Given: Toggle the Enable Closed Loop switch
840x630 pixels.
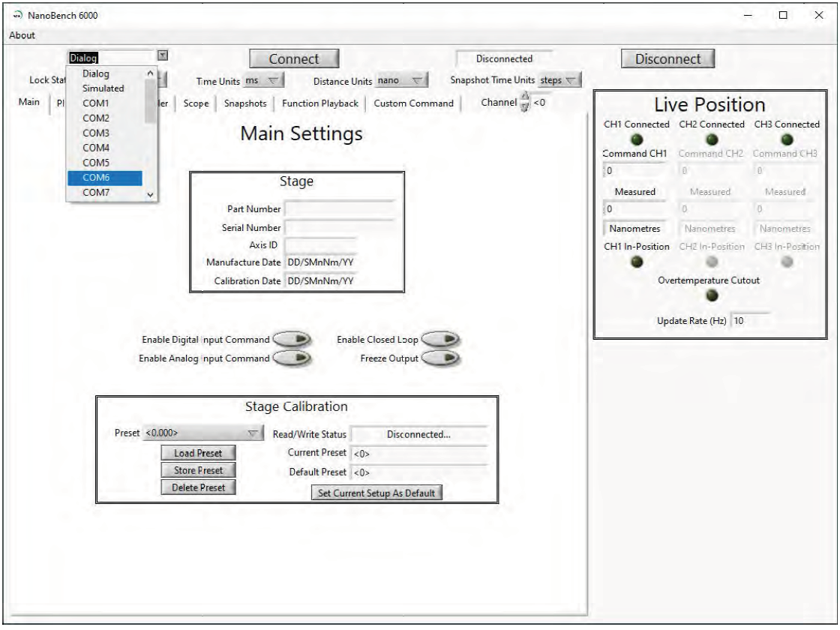Looking at the screenshot, I should pos(440,340).
